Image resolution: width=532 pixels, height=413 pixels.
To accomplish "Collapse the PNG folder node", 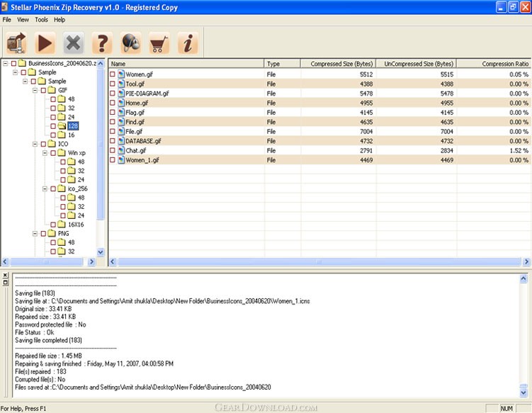I will point(35,234).
